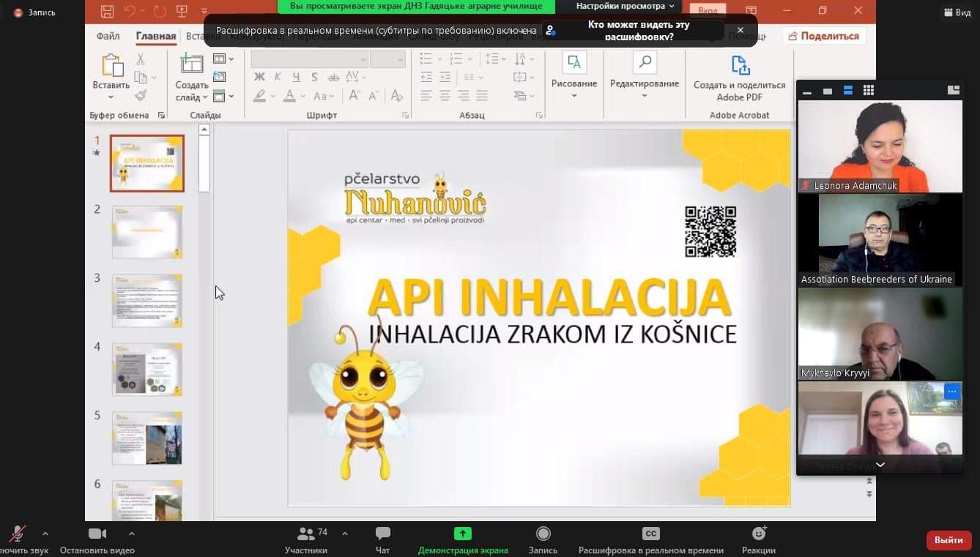Image resolution: width=980 pixels, height=557 pixels.
Task: Click the red Leave (Выйти) button
Action: tap(949, 540)
